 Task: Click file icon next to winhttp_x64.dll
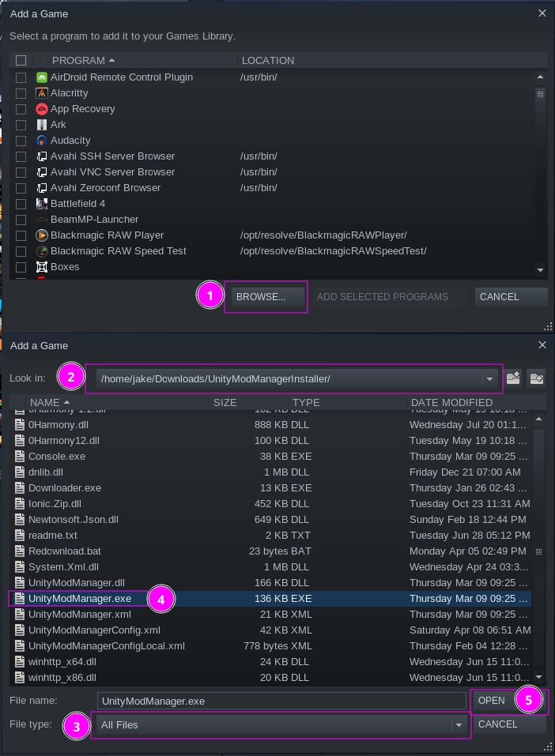click(x=20, y=661)
